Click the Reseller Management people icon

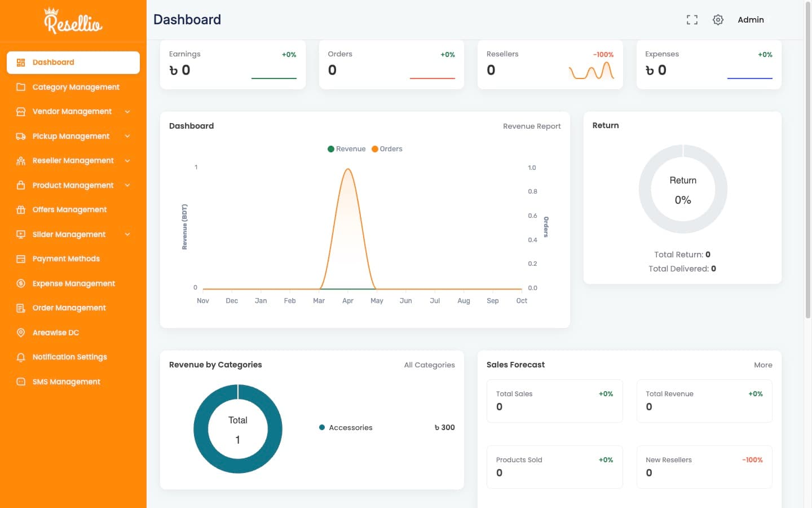click(x=21, y=161)
